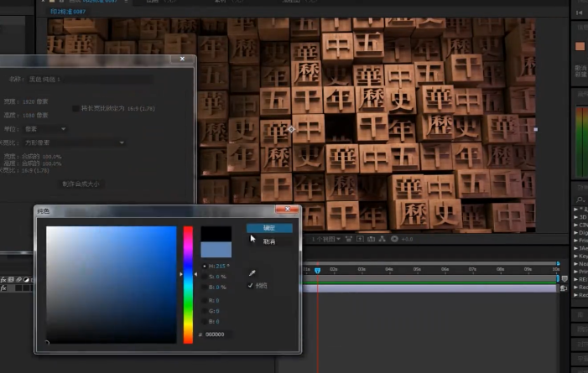Select the B blue channel radio button

(204, 321)
